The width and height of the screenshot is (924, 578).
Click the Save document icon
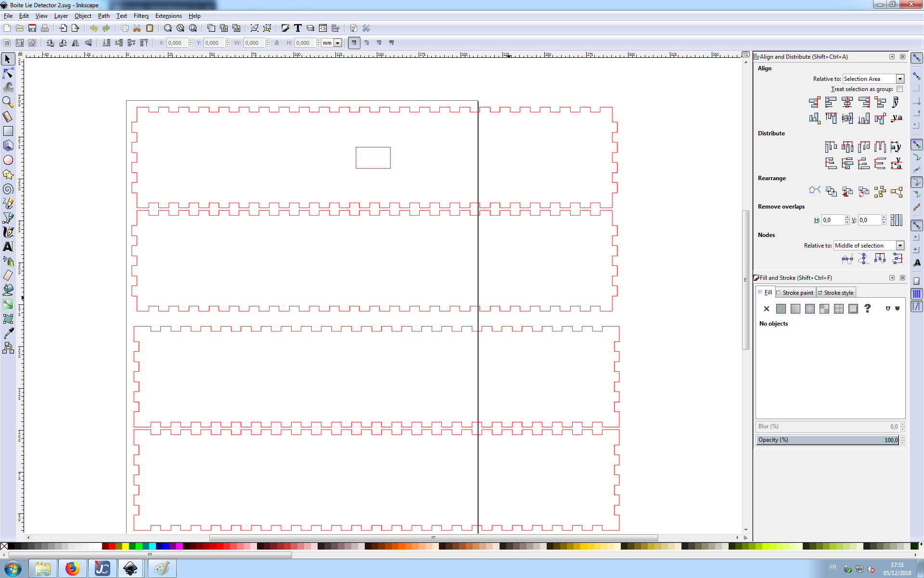32,28
